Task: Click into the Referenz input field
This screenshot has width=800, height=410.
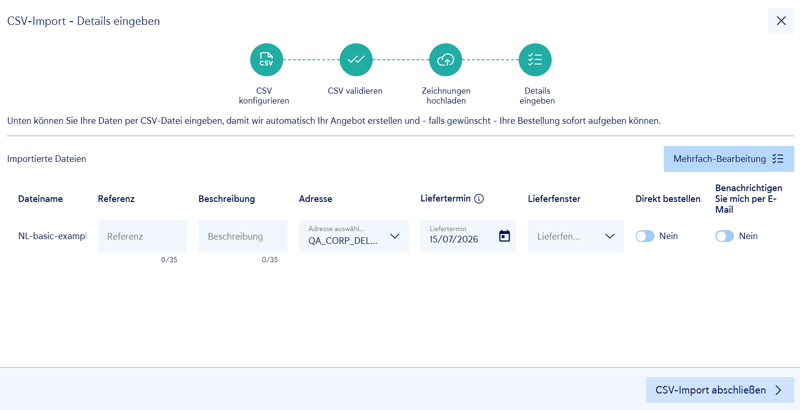Action: pyautogui.click(x=142, y=236)
